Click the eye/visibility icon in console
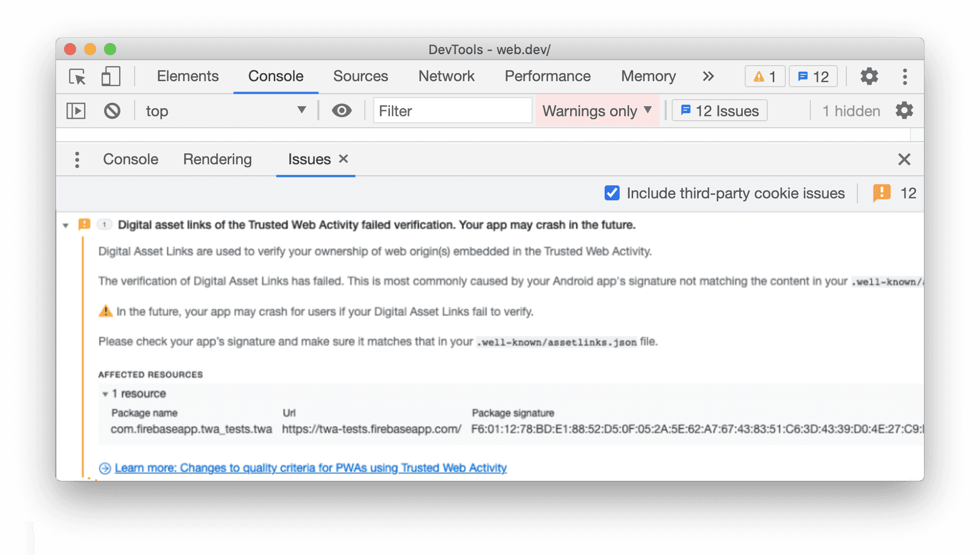Image resolution: width=980 pixels, height=555 pixels. tap(342, 110)
